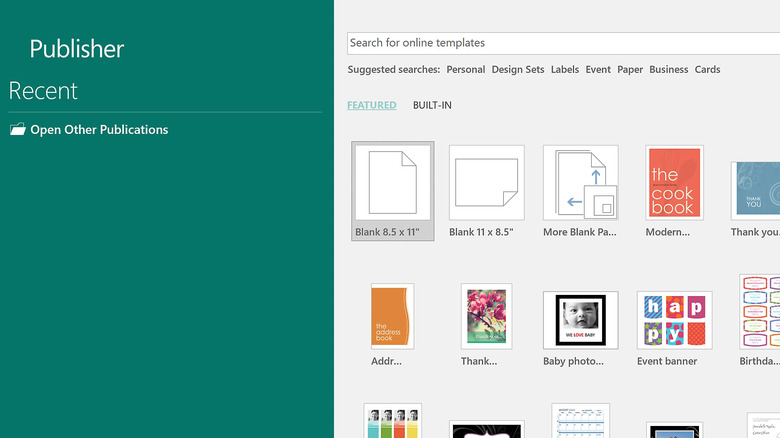Screen dimensions: 780x438
Task: Open the Birthday labels template
Action: point(760,311)
